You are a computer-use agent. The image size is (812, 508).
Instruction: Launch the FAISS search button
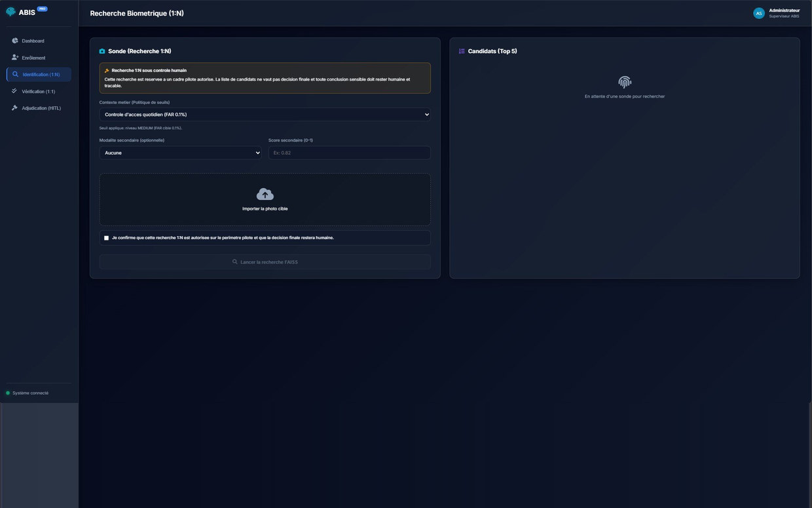click(265, 262)
